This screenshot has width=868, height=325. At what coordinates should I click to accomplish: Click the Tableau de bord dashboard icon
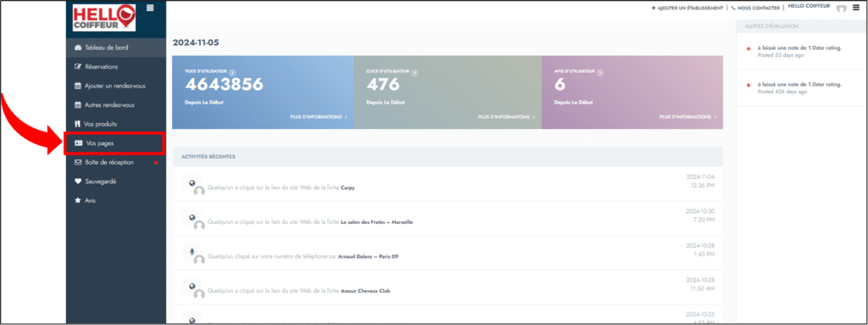(x=77, y=48)
